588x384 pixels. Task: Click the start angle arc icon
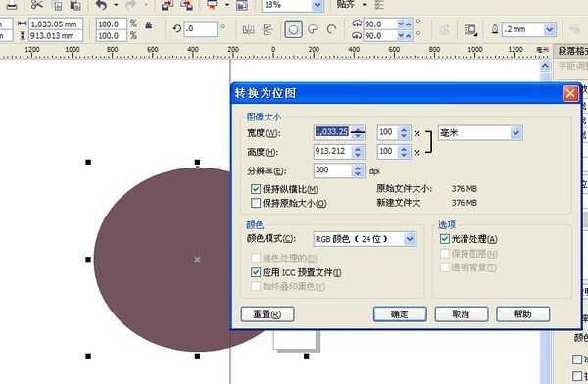357,24
